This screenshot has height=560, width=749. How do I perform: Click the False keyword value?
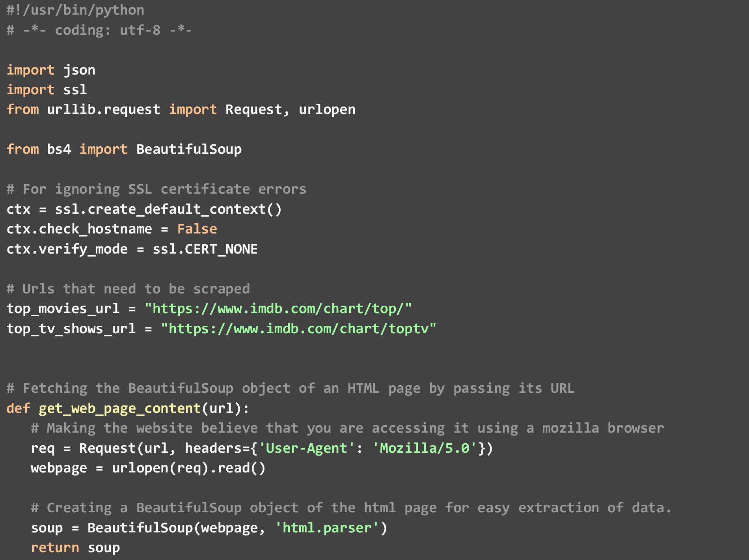[197, 229]
